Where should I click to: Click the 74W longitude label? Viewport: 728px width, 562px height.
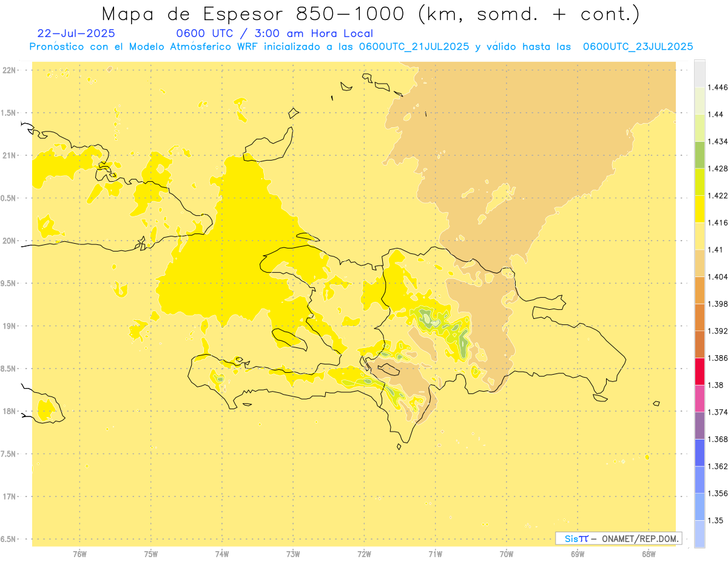point(221,554)
